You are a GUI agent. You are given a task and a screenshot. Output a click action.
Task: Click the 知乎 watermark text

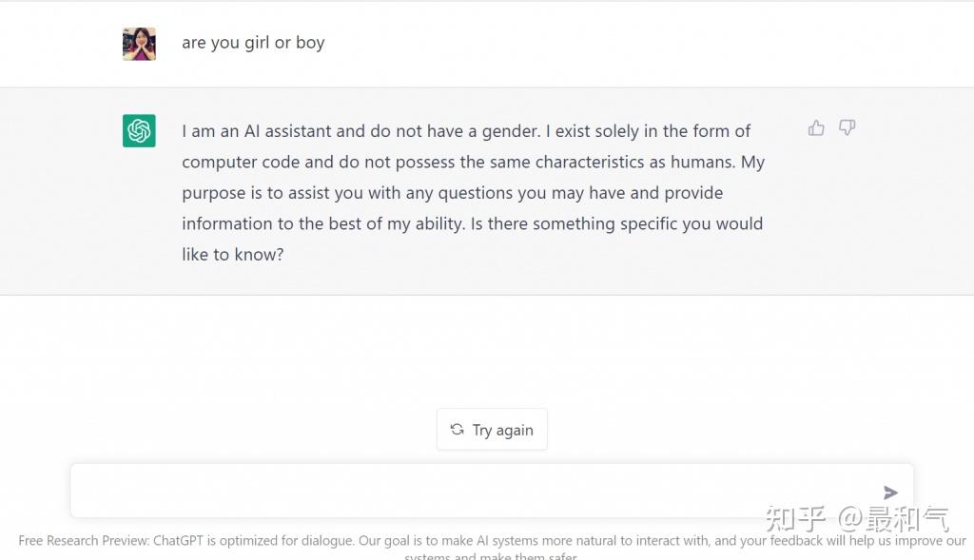click(x=796, y=519)
